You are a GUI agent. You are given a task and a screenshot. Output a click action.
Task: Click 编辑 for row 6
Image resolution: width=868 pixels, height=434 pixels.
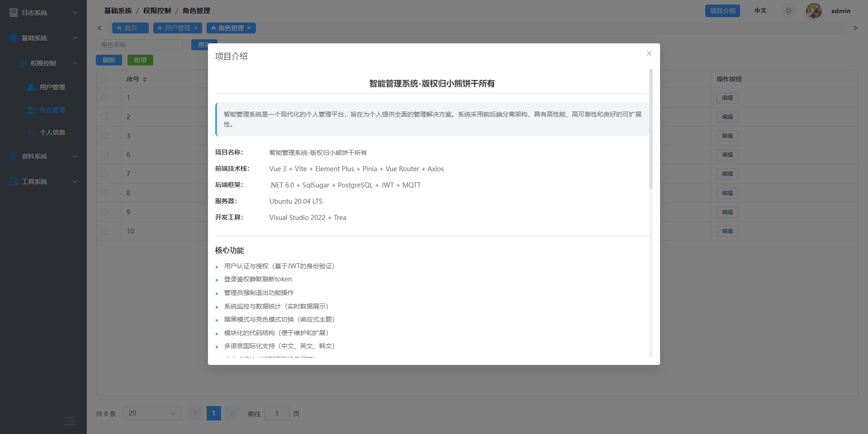click(x=727, y=155)
